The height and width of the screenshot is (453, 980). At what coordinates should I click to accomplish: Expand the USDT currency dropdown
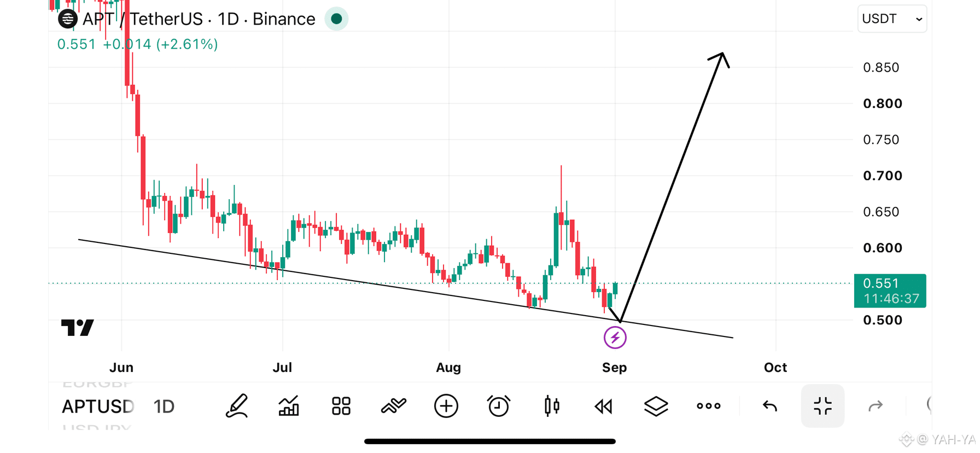(892, 19)
